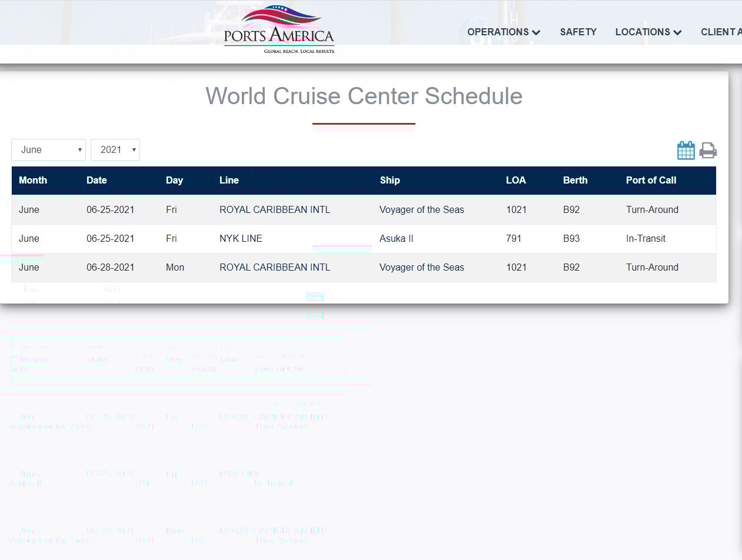Screen dimensions: 742x560
Task: Click the Month column header
Action: (33, 181)
